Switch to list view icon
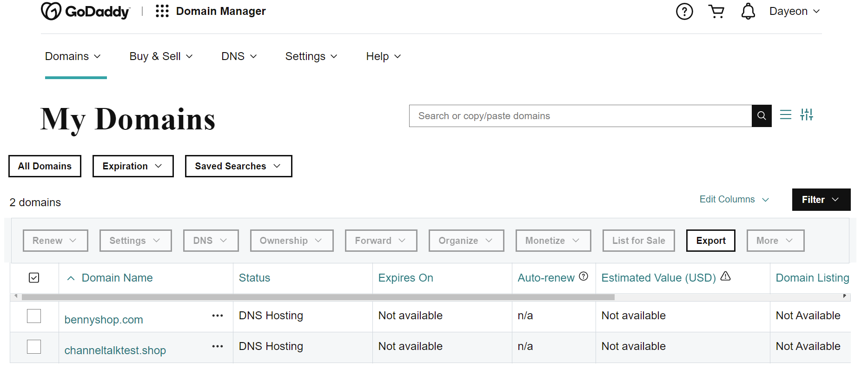Viewport: 868px width, 390px height. pyautogui.click(x=786, y=114)
